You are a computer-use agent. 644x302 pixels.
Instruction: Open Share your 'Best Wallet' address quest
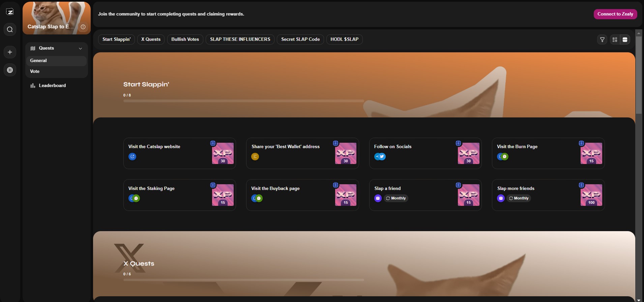click(x=302, y=153)
